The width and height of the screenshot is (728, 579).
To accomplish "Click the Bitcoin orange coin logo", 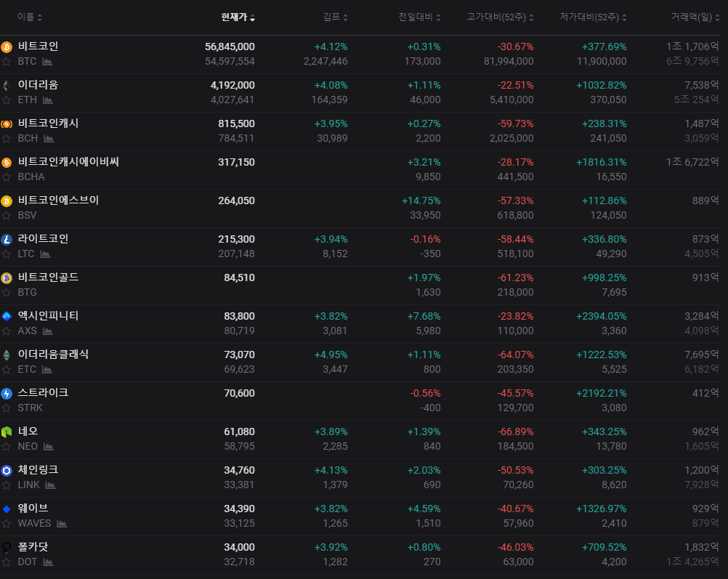I will point(7,47).
